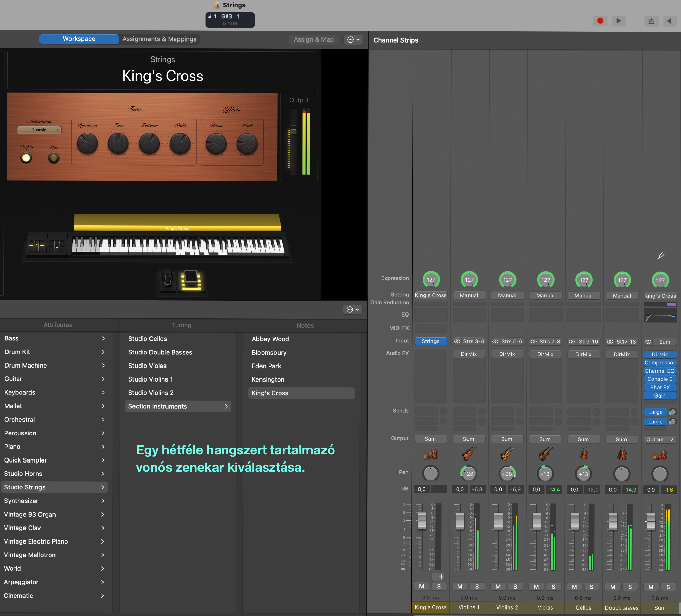Toggle the metronome icon

(x=651, y=21)
